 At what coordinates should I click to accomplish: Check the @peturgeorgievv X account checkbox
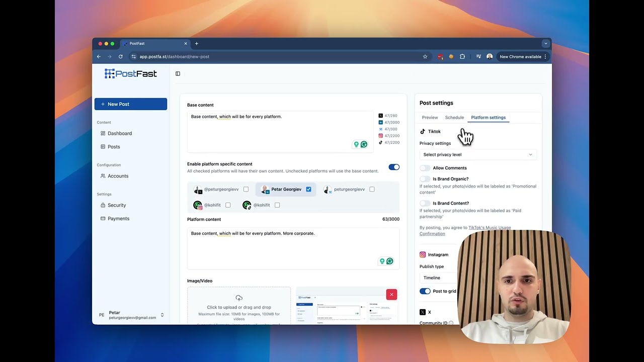246,190
